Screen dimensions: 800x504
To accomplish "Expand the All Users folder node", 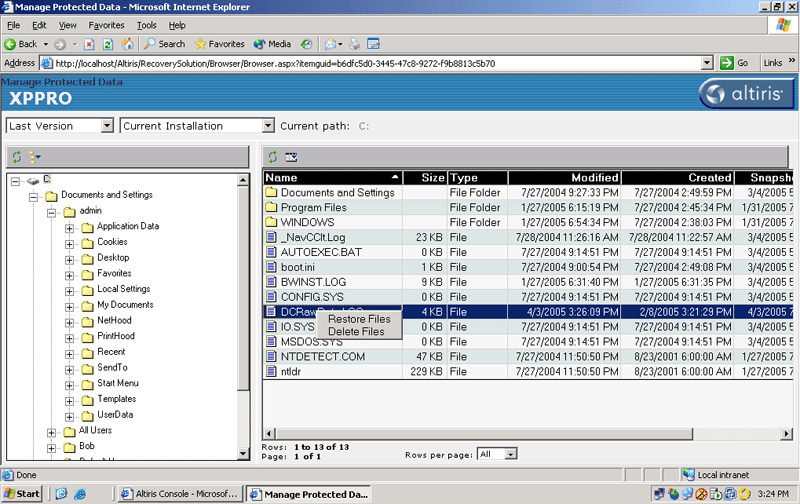I will tap(52, 431).
